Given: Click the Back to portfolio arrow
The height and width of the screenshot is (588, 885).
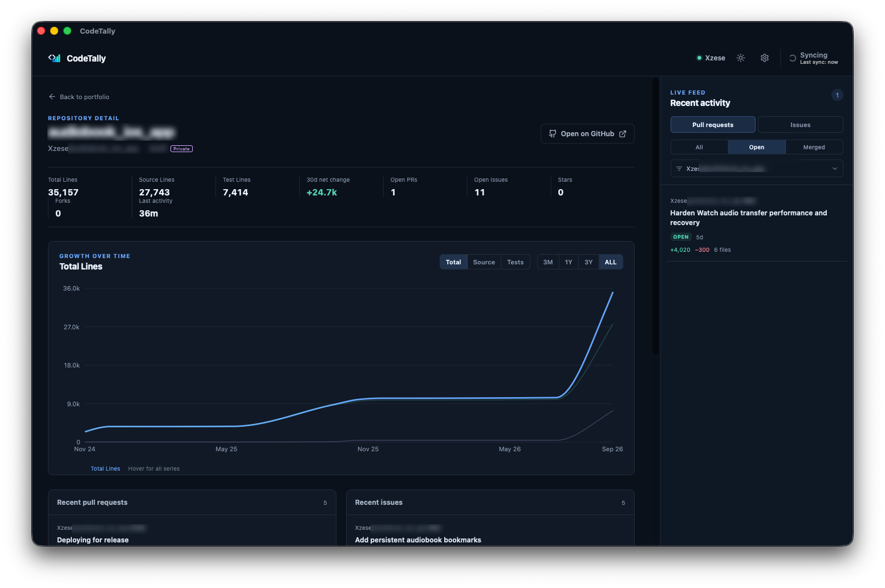Looking at the screenshot, I should pyautogui.click(x=52, y=97).
